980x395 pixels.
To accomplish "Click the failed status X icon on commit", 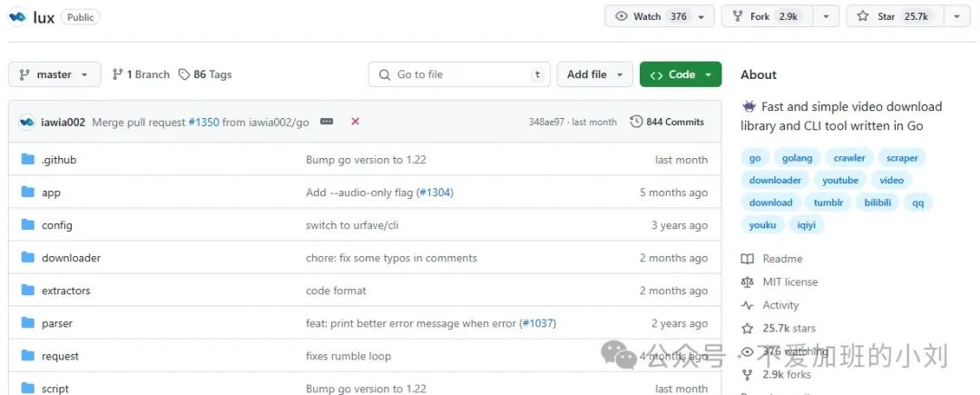I will (355, 122).
